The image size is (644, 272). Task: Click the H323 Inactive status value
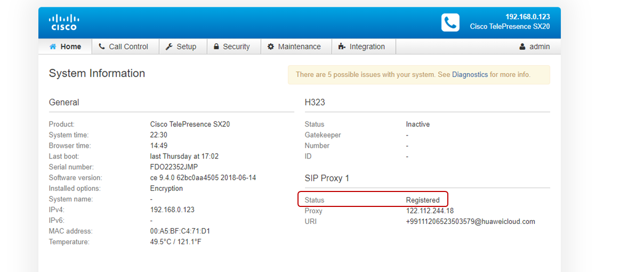[417, 124]
